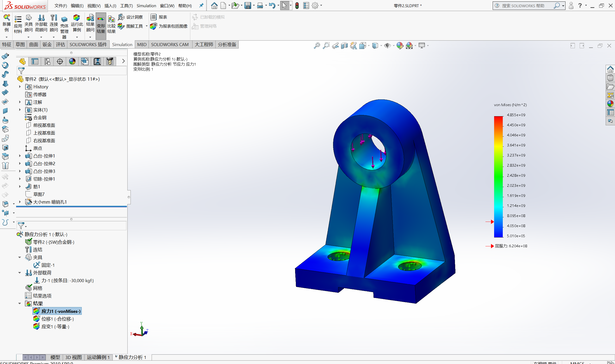The image size is (615, 364).
Task: Run this study (运行此算例)
Action: [77, 23]
